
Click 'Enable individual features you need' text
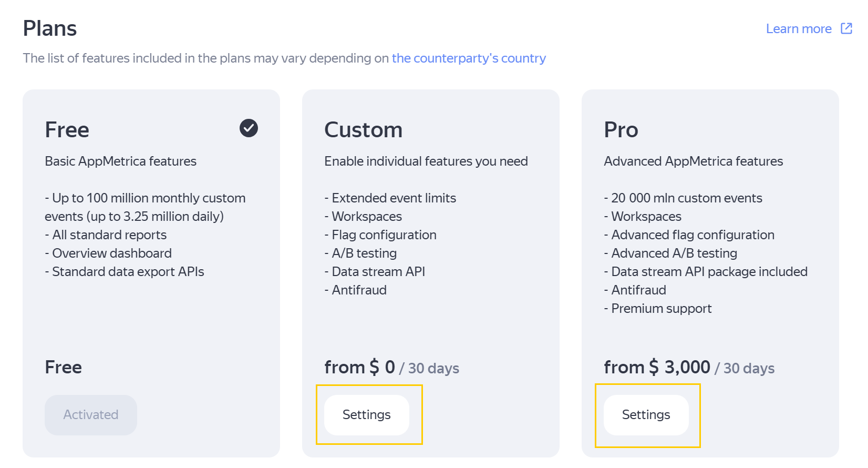[426, 161]
